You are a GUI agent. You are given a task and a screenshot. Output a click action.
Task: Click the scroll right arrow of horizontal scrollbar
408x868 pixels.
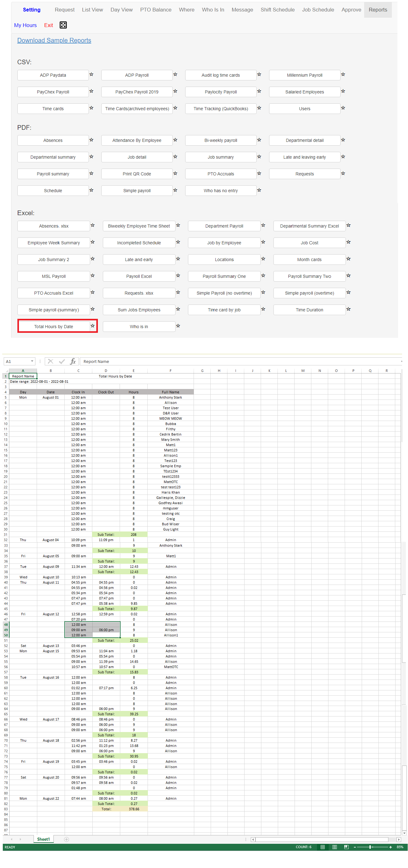pos(399,839)
